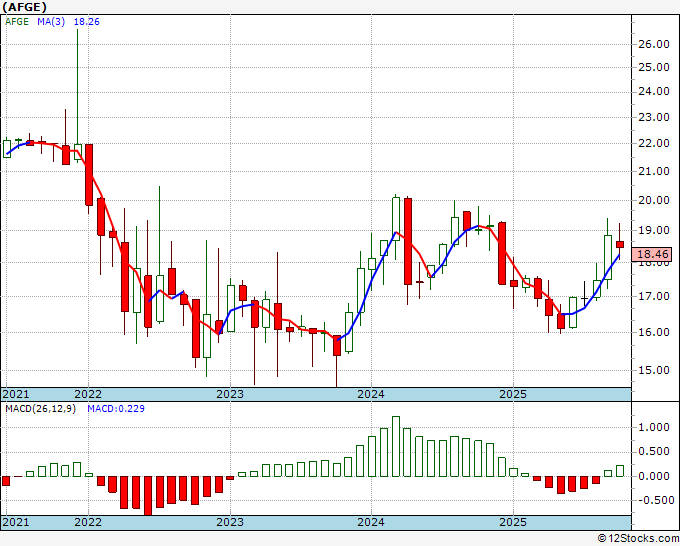The width and height of the screenshot is (680, 546).
Task: Click the 0.000 MACD axis label
Action: [x=654, y=476]
